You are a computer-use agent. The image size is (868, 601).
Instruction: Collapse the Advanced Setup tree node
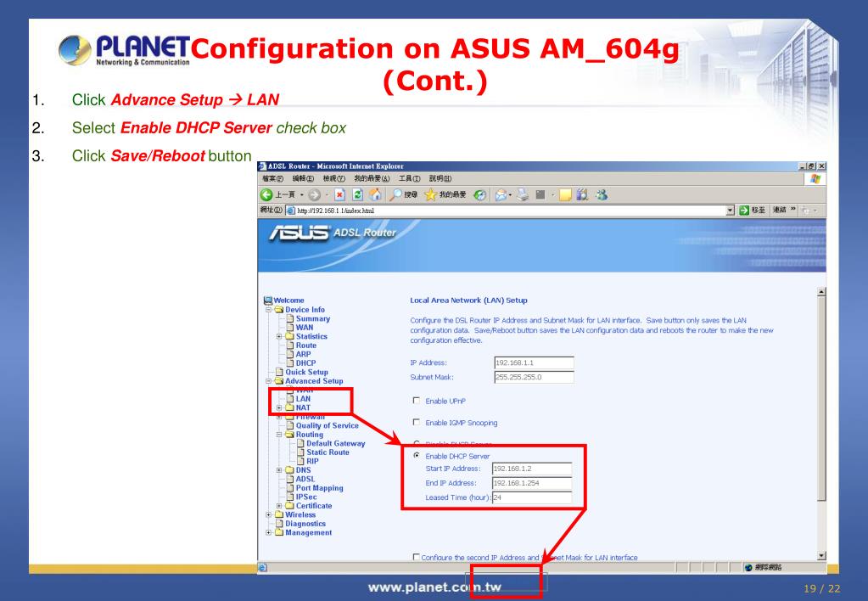tap(268, 381)
